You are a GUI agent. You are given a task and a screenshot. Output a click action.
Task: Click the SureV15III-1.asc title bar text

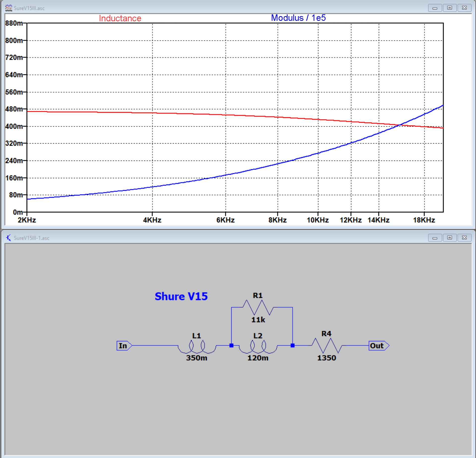31,238
